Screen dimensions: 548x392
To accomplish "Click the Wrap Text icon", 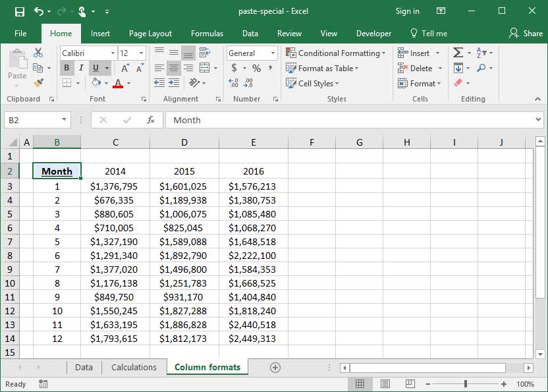I will click(204, 53).
